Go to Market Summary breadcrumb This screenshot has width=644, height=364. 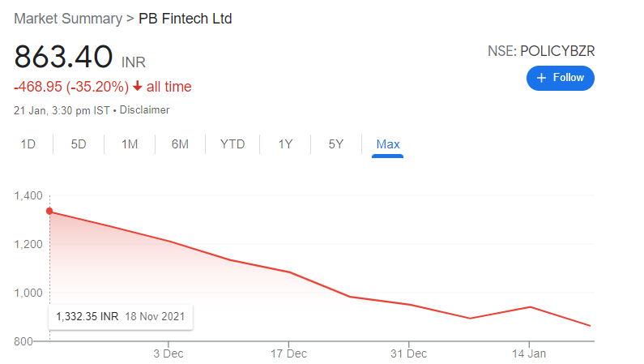68,19
